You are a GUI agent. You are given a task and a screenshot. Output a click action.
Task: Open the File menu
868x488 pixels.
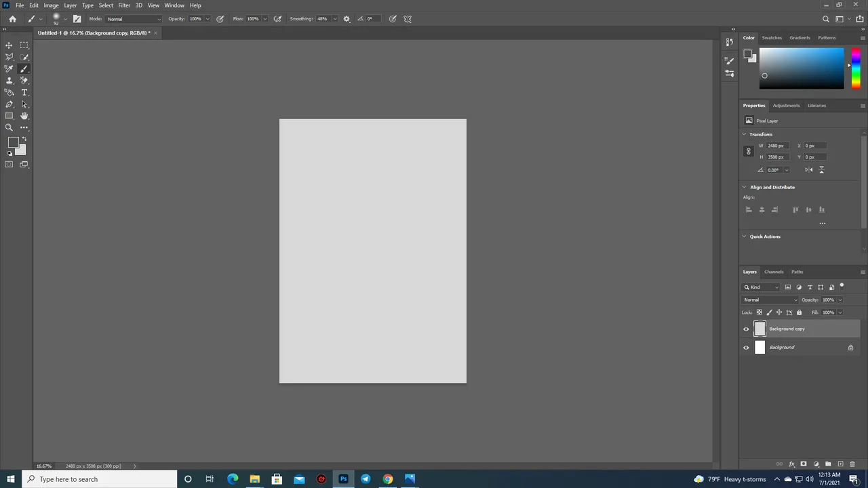click(x=20, y=5)
